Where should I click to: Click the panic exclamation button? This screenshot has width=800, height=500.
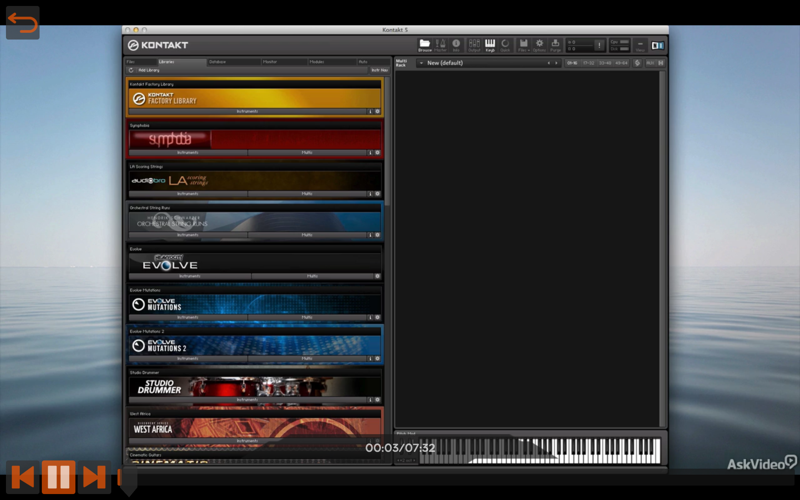[599, 45]
